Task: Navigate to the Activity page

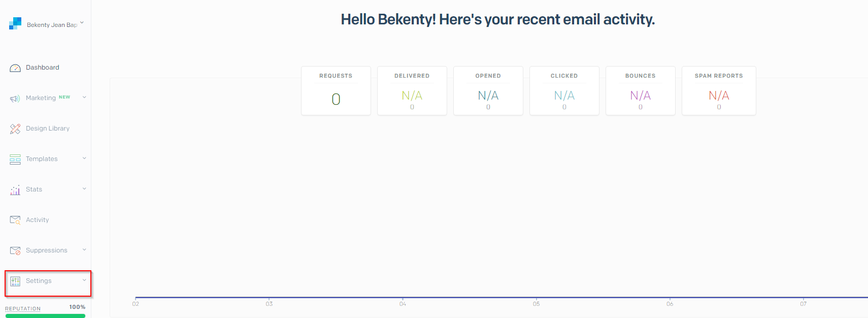Action: 37,219
